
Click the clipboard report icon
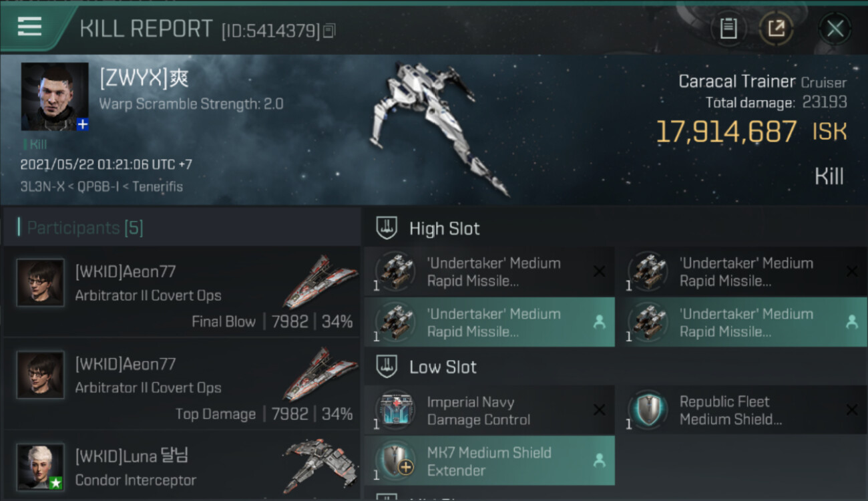pyautogui.click(x=728, y=29)
